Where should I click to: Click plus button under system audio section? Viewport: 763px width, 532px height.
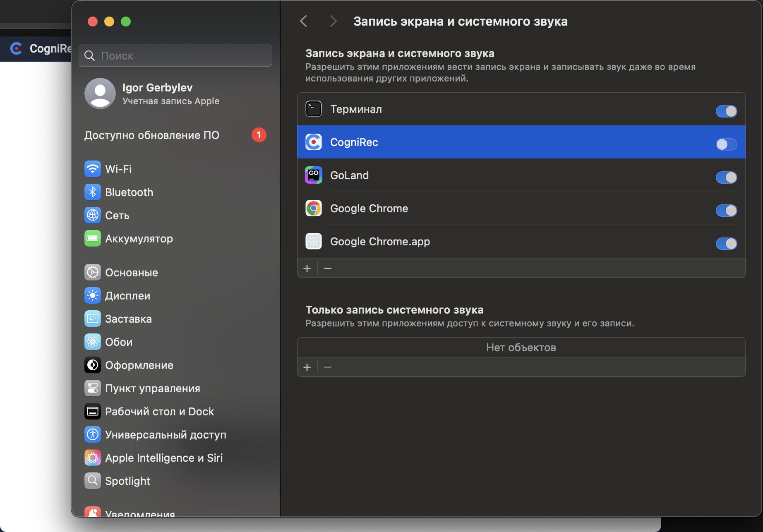pyautogui.click(x=307, y=367)
